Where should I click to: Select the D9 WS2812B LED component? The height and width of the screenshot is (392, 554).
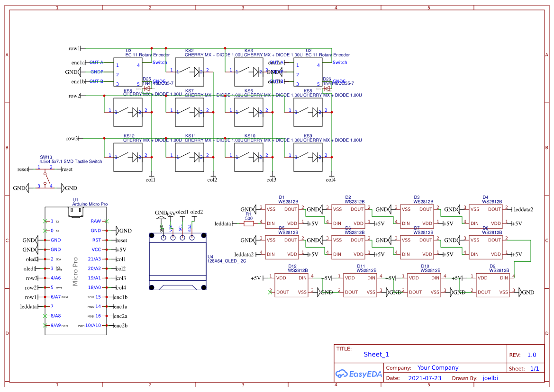(x=493, y=285)
